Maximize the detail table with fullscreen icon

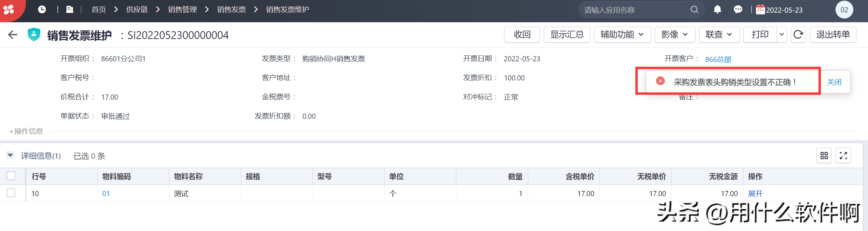843,156
